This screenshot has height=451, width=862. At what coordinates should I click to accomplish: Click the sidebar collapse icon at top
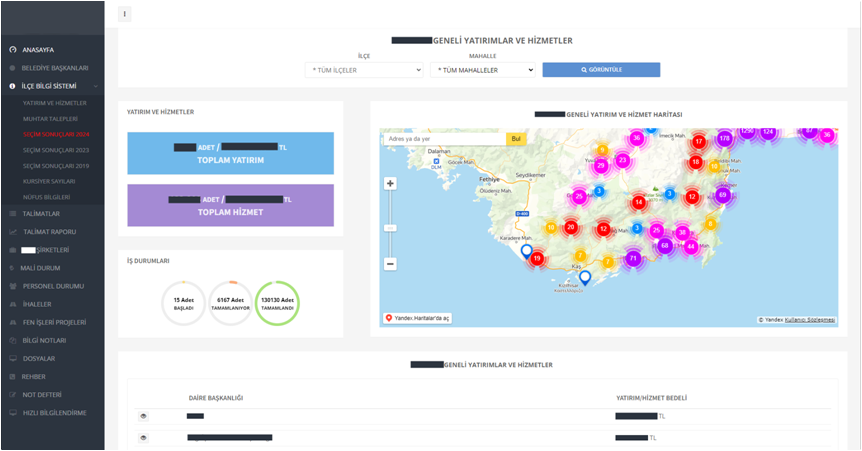(125, 14)
